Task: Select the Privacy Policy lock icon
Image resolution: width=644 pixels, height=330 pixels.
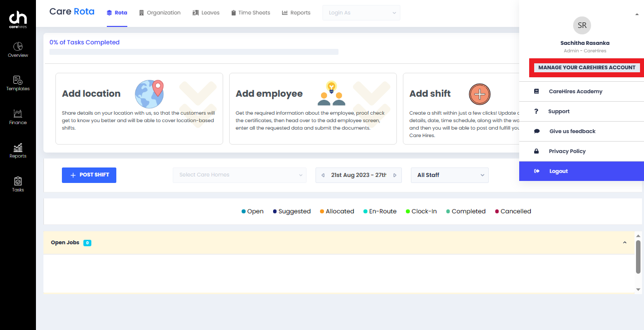Action: [x=536, y=151]
